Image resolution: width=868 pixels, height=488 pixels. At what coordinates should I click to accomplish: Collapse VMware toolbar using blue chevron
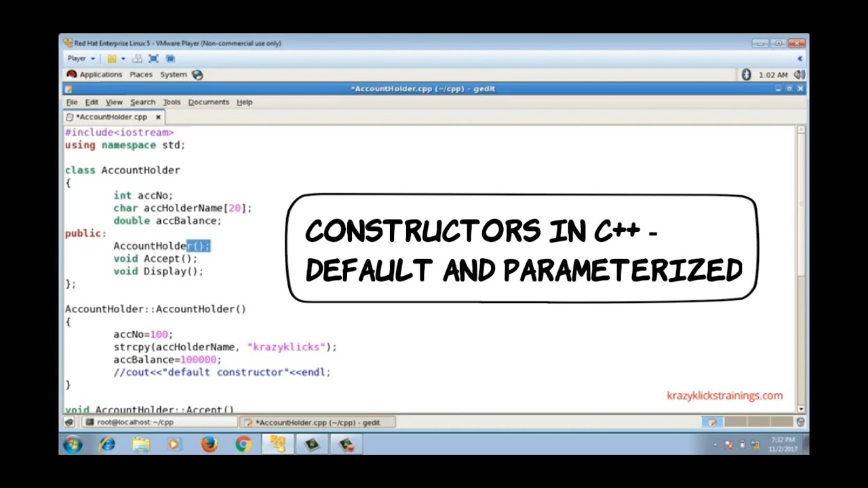(x=800, y=59)
